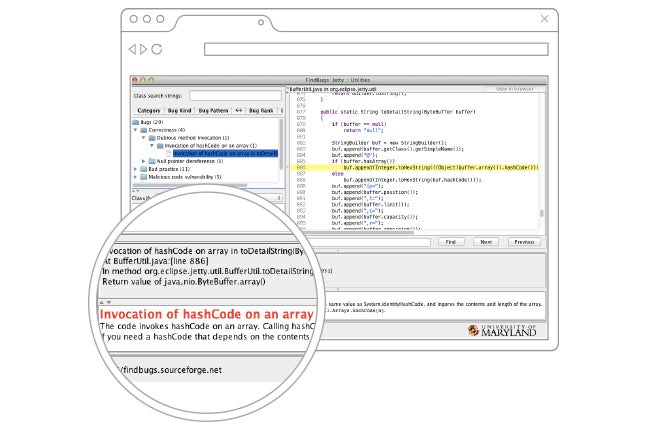This screenshot has width=650, height=429.
Task: Click the Correctness folder icon
Action: click(x=144, y=130)
